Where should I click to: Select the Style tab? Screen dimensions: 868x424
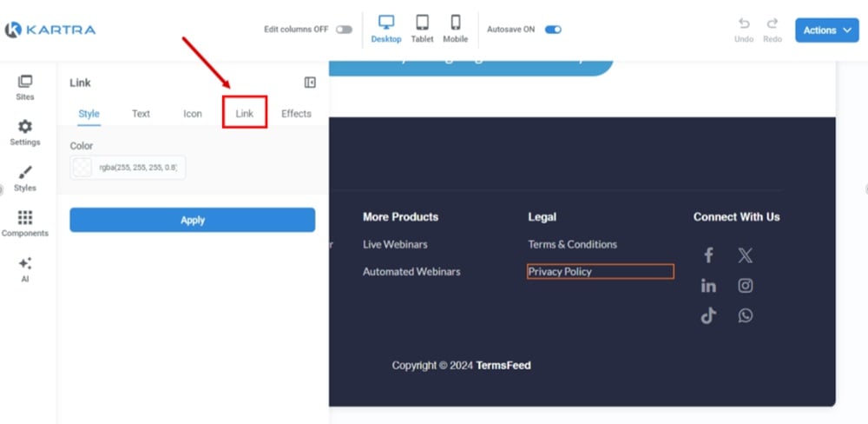pyautogui.click(x=89, y=114)
